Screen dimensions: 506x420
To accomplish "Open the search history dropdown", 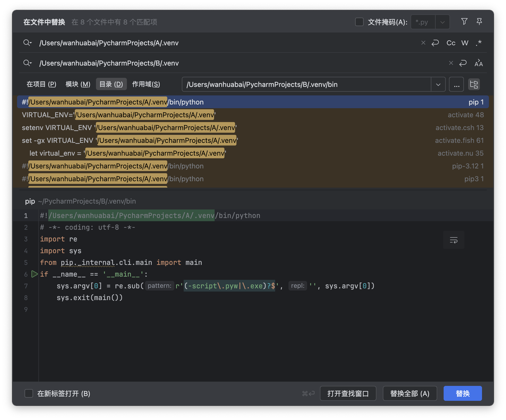I will pos(27,43).
